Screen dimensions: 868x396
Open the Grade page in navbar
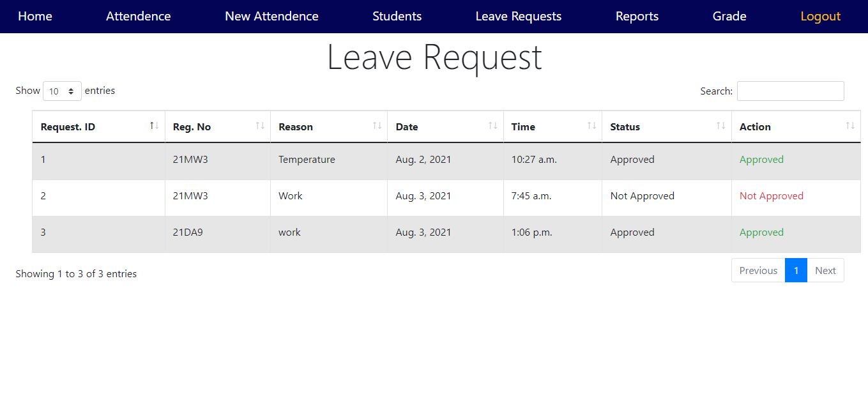pos(729,17)
